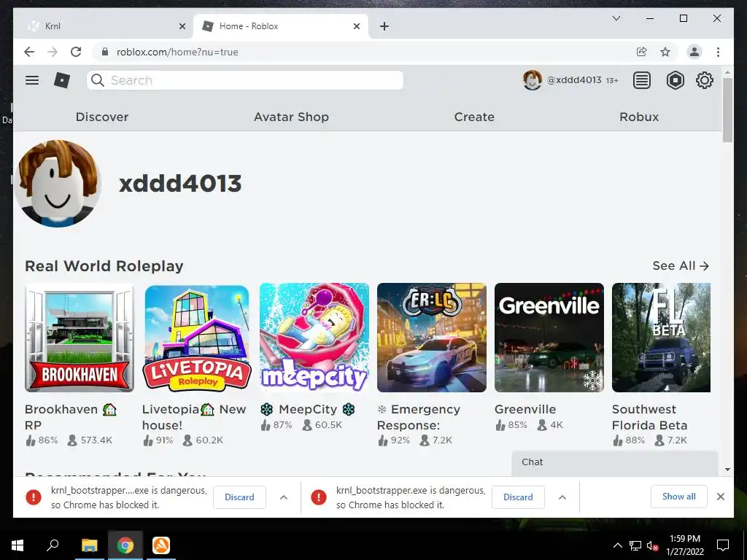Go to the Create page
Image resolution: width=747 pixels, height=560 pixels.
(474, 117)
